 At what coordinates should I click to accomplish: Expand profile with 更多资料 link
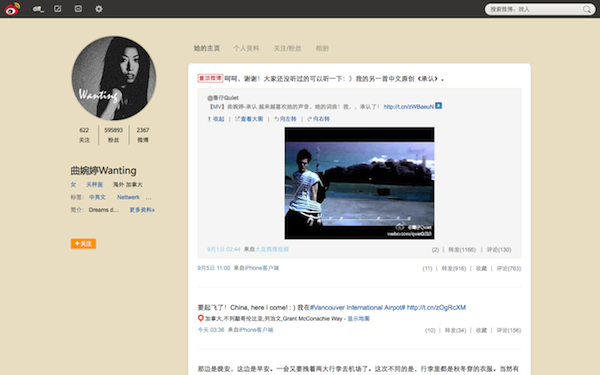(142, 210)
